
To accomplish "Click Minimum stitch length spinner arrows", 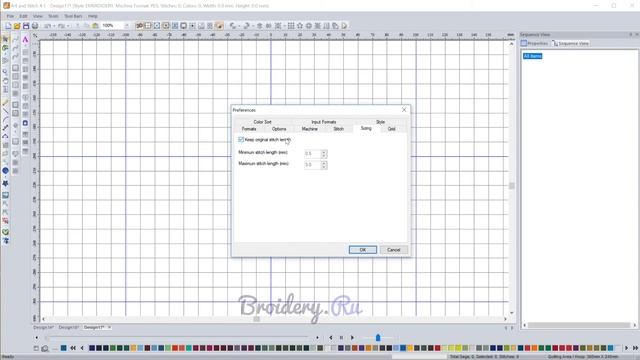I will point(324,154).
